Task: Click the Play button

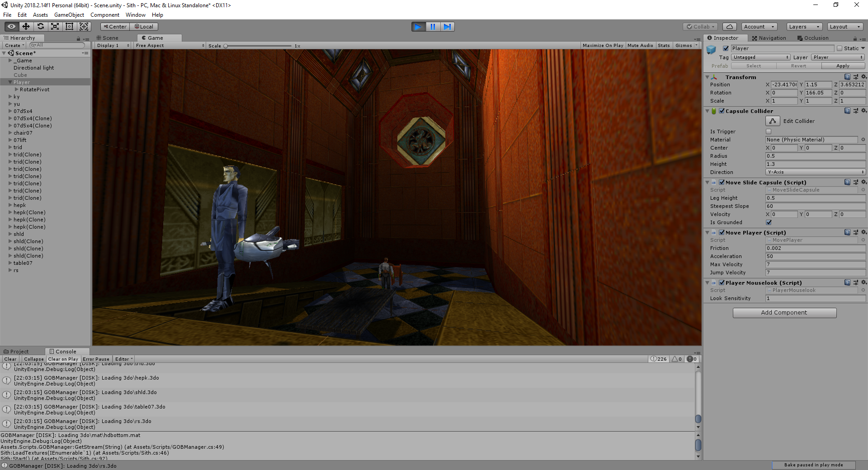Action: tap(419, 27)
